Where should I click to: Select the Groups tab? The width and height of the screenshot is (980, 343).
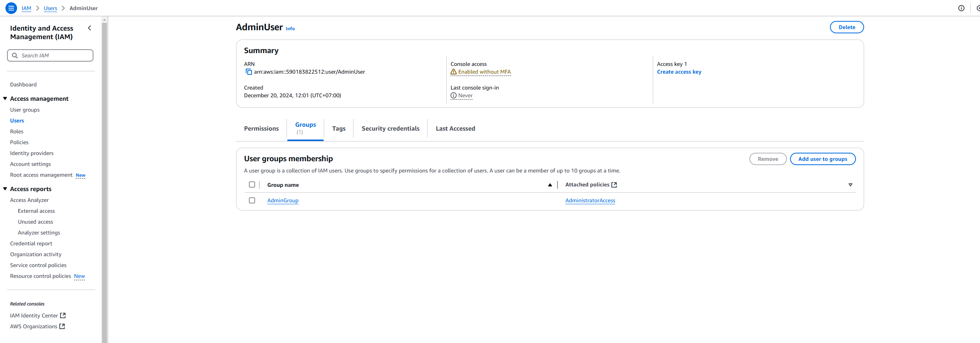pyautogui.click(x=305, y=128)
